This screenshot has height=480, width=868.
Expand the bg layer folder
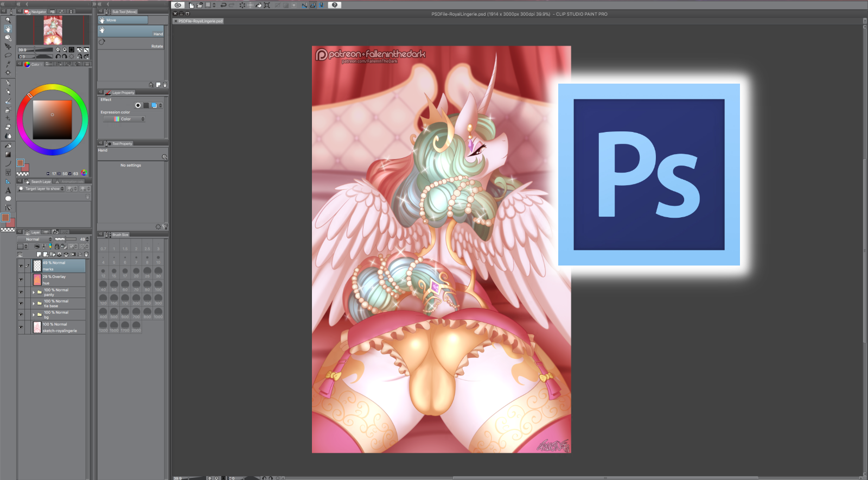(34, 314)
